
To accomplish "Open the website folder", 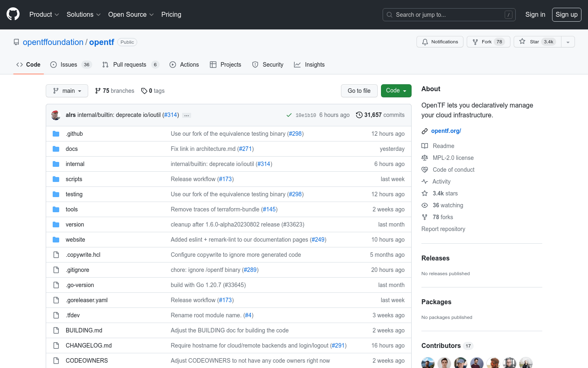I will [76, 240].
